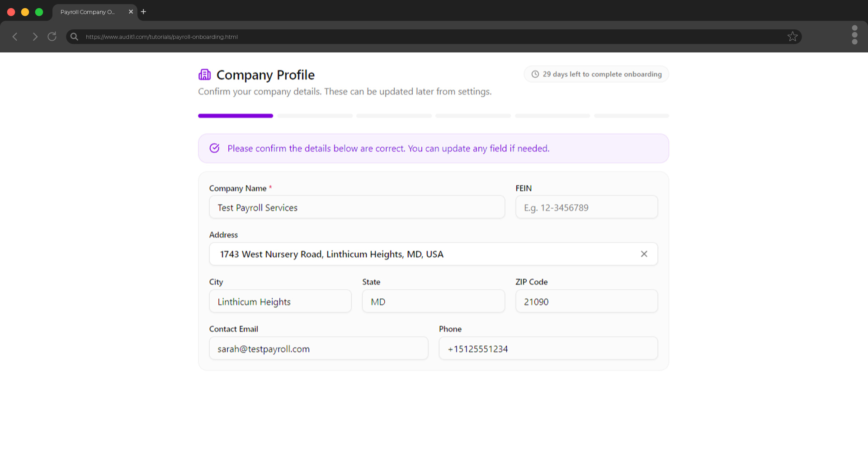Select the Payroll Company Onboarding tab
This screenshot has width=868, height=452.
88,12
